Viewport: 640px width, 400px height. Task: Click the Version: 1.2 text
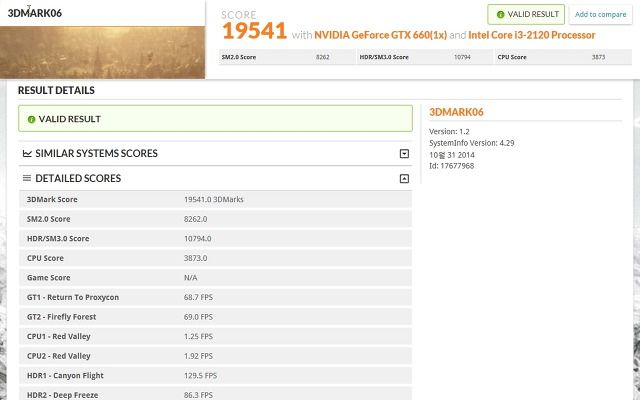(x=449, y=131)
